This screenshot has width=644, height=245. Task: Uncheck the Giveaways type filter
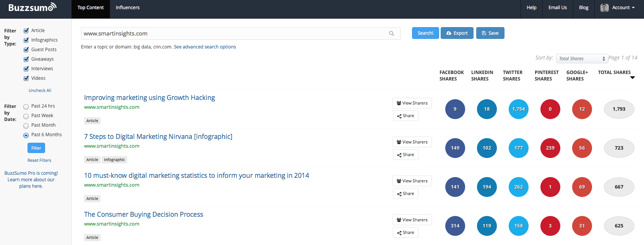pyautogui.click(x=26, y=59)
